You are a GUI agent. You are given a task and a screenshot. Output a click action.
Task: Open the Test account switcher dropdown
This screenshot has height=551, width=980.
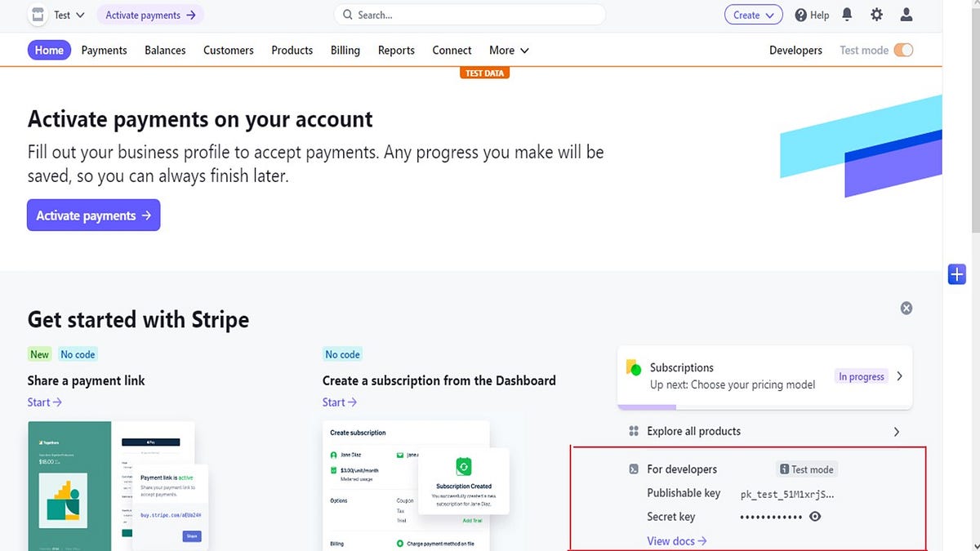pyautogui.click(x=64, y=14)
